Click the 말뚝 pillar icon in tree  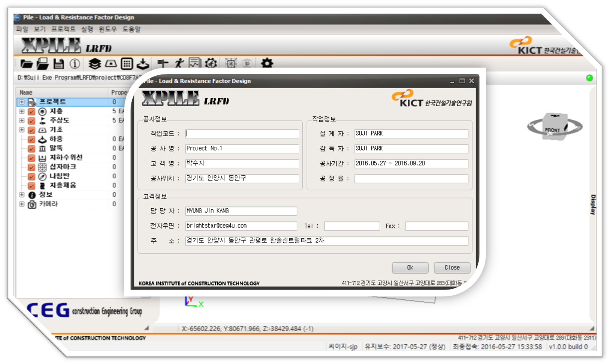click(x=42, y=148)
